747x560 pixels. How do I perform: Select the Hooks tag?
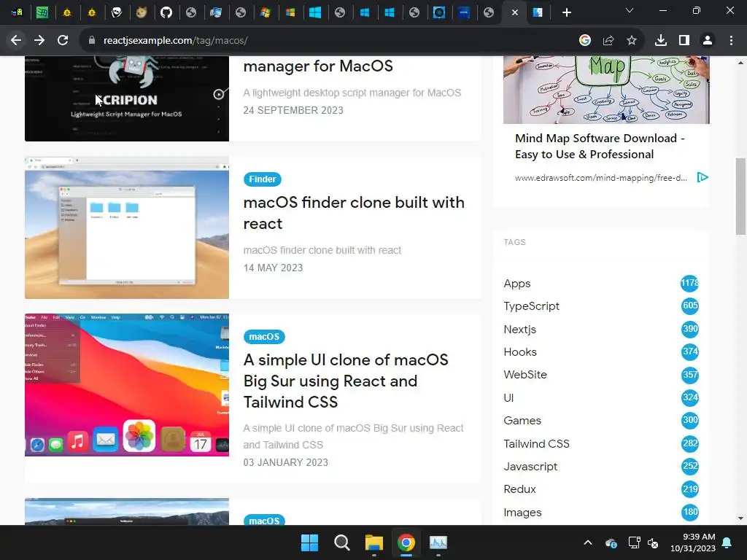[519, 352]
